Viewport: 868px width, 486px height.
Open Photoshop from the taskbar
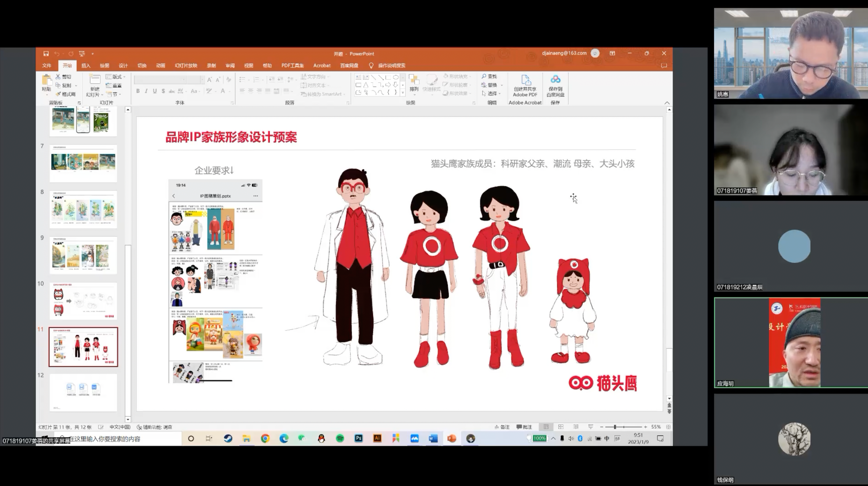coord(359,438)
